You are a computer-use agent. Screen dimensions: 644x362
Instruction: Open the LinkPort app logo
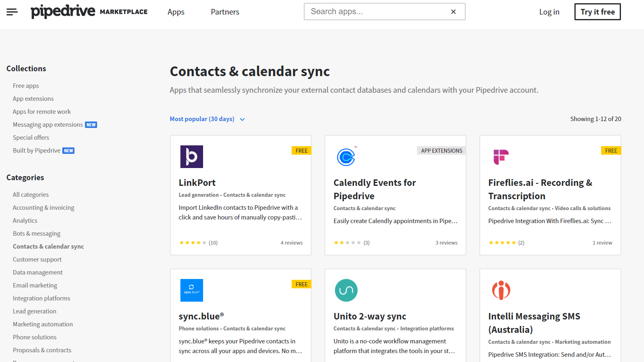(x=191, y=157)
